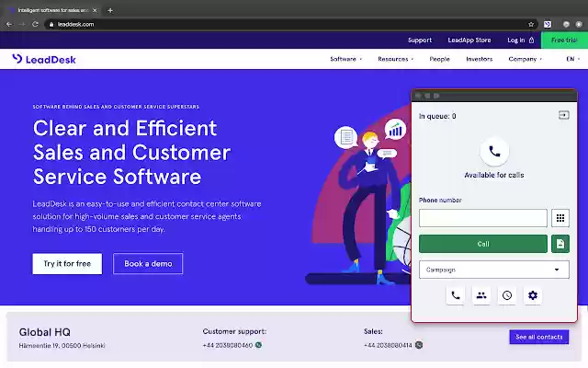588x368 pixels.
Task: Open the widget settings gear icon
Action: [533, 295]
